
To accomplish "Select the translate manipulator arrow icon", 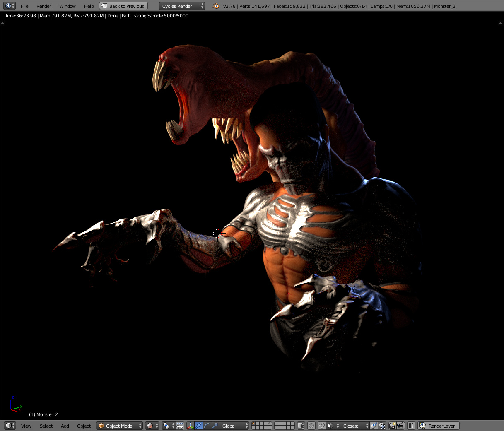I will pos(198,426).
